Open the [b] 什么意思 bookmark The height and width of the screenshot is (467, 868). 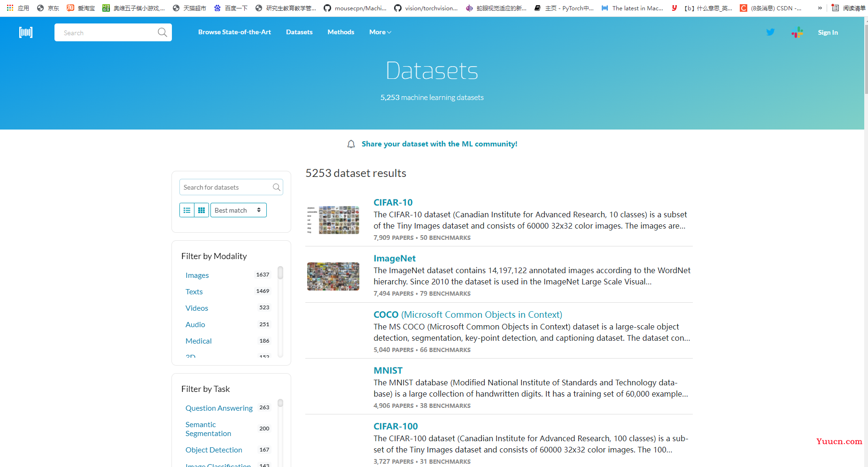[702, 8]
